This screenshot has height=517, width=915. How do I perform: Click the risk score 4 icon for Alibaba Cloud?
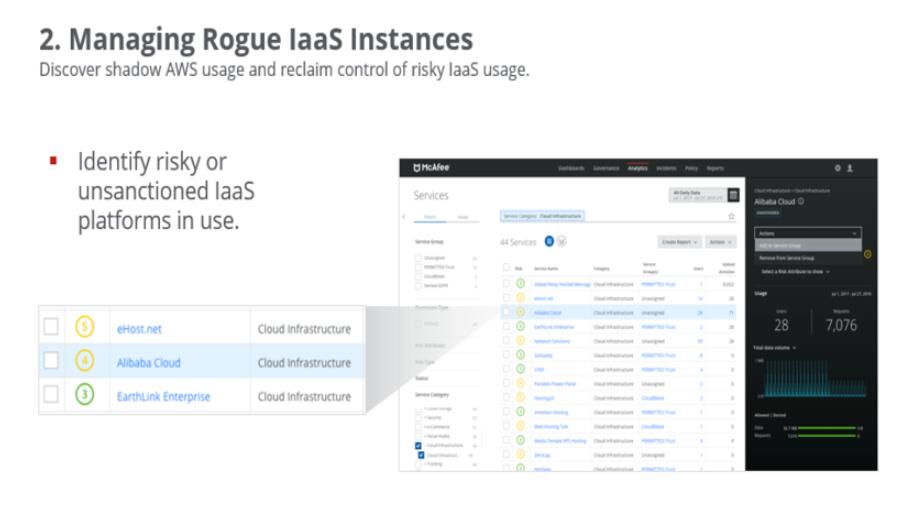coord(85,361)
